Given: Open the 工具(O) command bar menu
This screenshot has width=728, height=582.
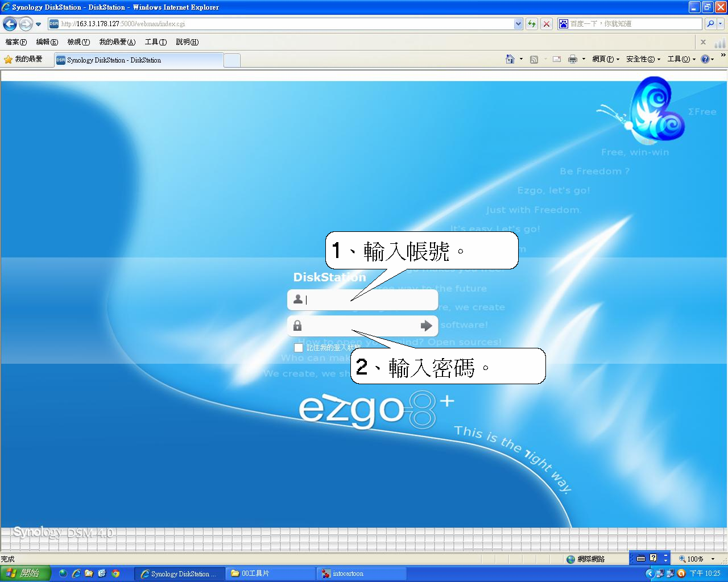Looking at the screenshot, I should click(681, 59).
